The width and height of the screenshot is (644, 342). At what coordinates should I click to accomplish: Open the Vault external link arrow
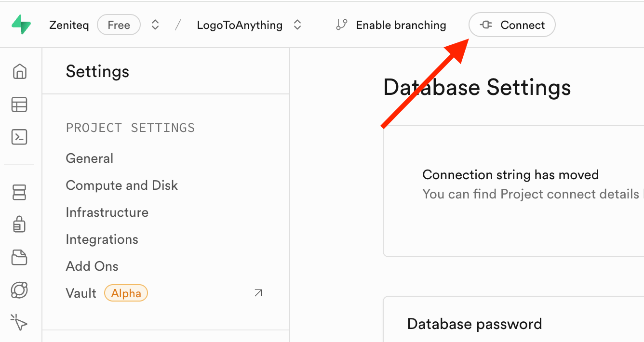[258, 292]
